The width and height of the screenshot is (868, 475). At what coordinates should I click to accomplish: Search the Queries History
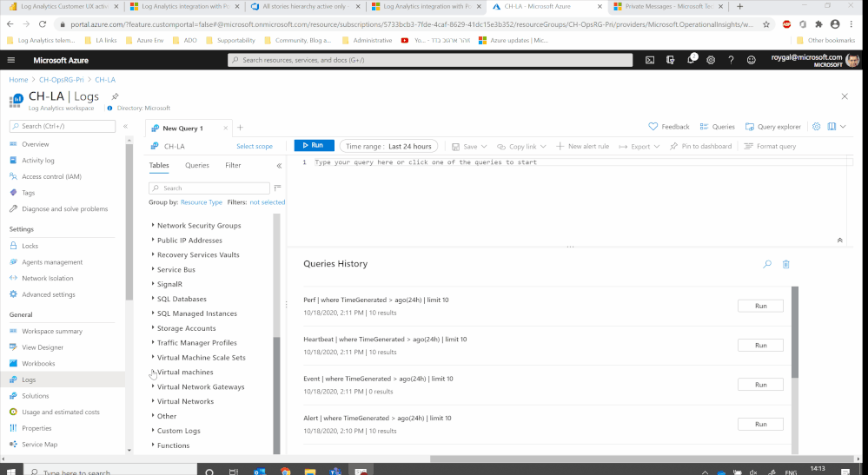767,264
